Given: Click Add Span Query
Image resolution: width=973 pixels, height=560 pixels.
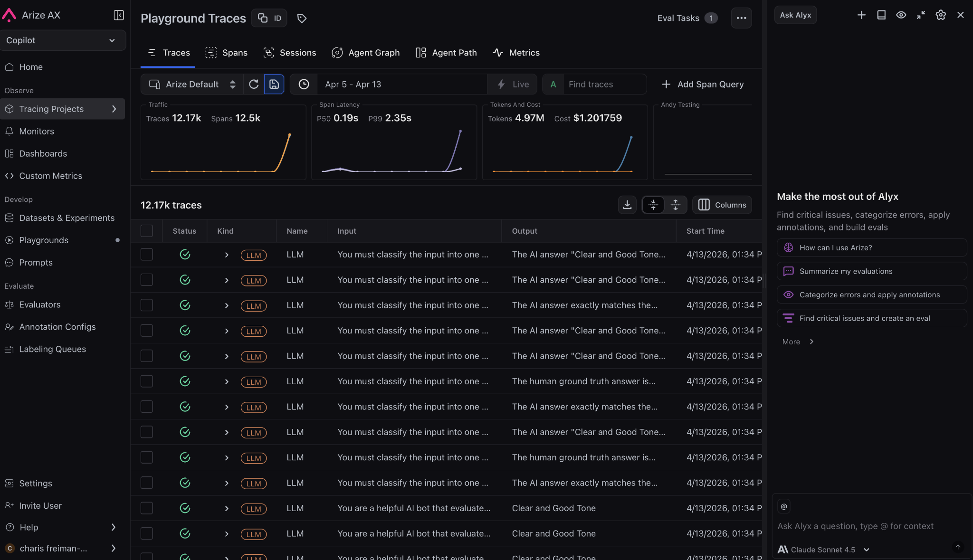Looking at the screenshot, I should pos(703,84).
